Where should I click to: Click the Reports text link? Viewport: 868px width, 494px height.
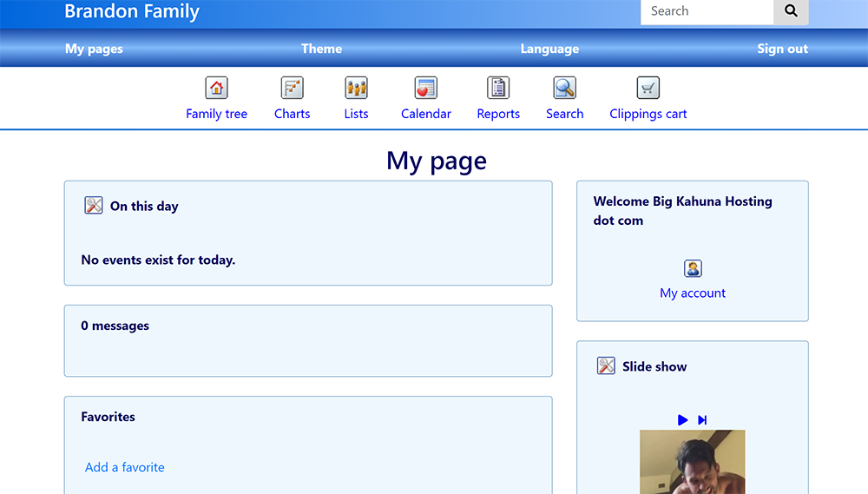tap(498, 114)
